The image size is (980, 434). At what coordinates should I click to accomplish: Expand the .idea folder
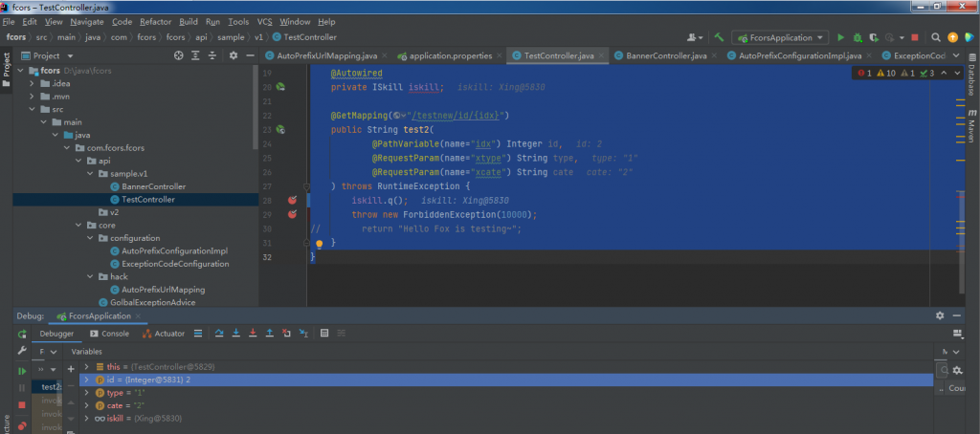point(32,83)
